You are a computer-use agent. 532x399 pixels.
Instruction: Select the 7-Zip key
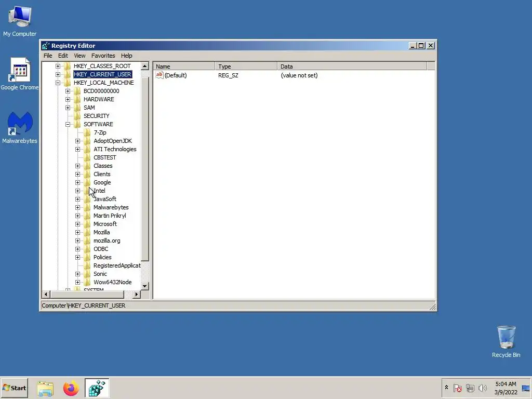[100, 132]
